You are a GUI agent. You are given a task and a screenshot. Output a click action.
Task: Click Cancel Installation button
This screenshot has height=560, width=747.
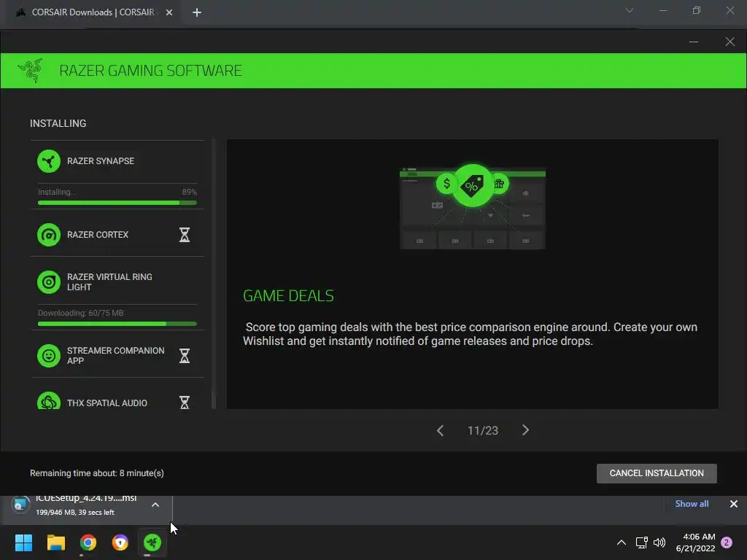tap(657, 473)
